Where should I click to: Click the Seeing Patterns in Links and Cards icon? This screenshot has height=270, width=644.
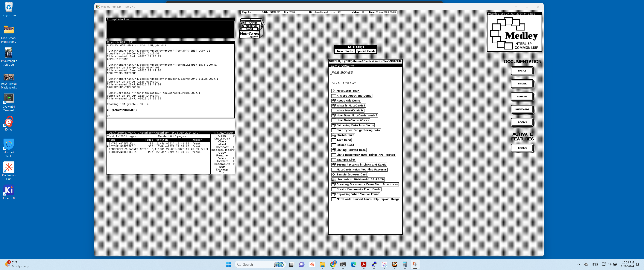333,165
